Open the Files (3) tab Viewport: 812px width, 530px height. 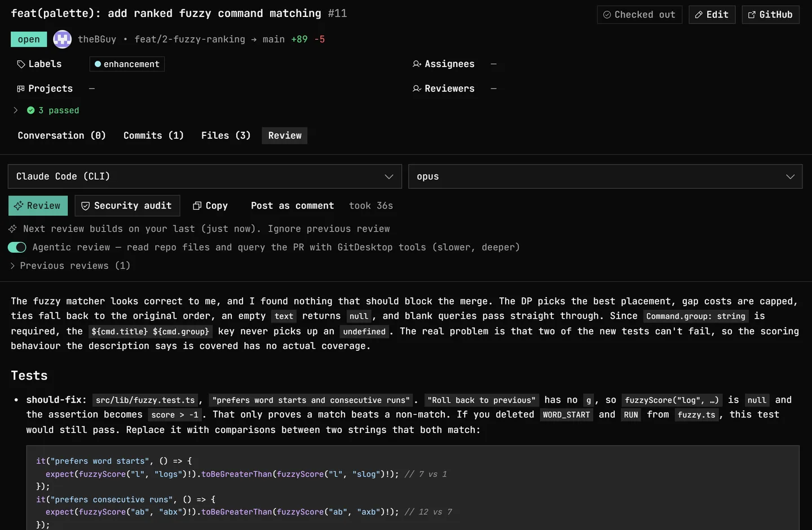coord(226,135)
